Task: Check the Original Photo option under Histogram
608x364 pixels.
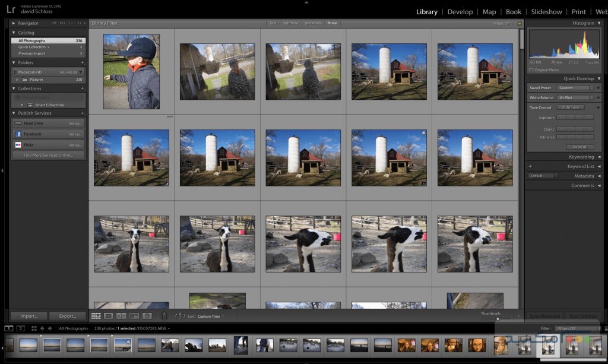Action: tap(532, 70)
